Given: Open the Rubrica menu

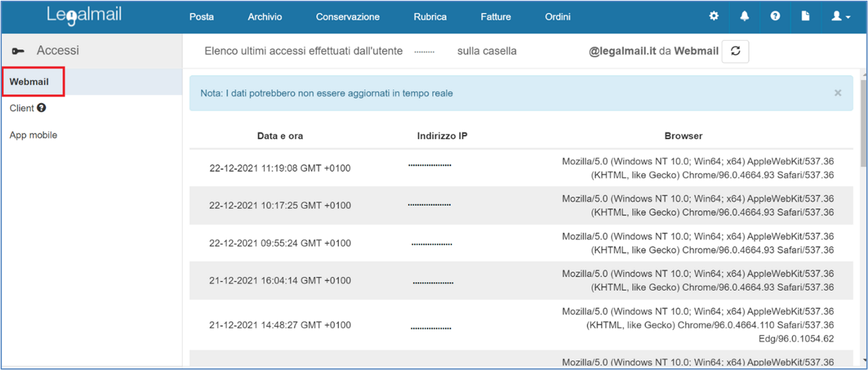Looking at the screenshot, I should pyautogui.click(x=430, y=17).
